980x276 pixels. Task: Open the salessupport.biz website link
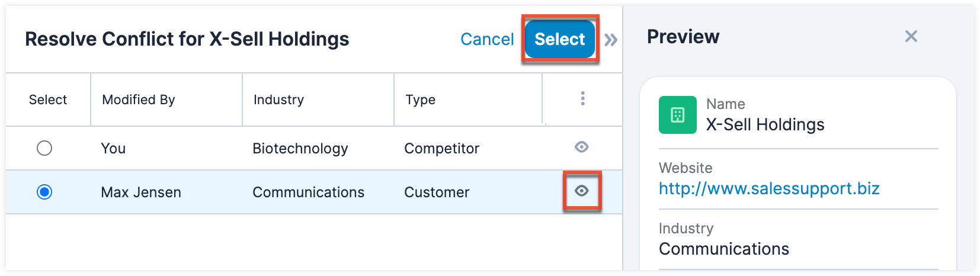(x=768, y=188)
